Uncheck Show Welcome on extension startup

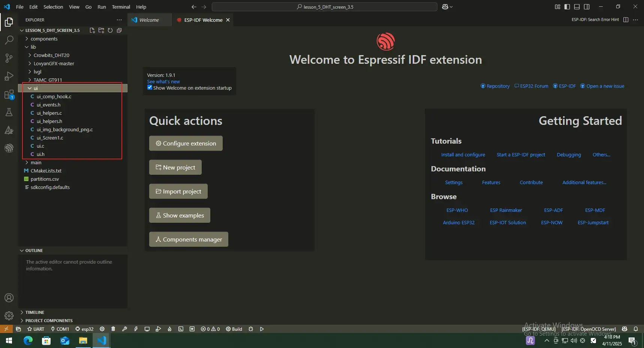(x=150, y=88)
